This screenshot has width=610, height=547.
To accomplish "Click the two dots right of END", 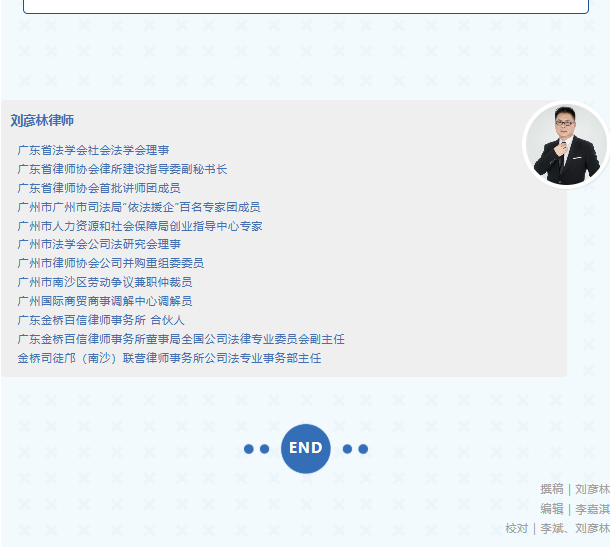I will point(355,449).
